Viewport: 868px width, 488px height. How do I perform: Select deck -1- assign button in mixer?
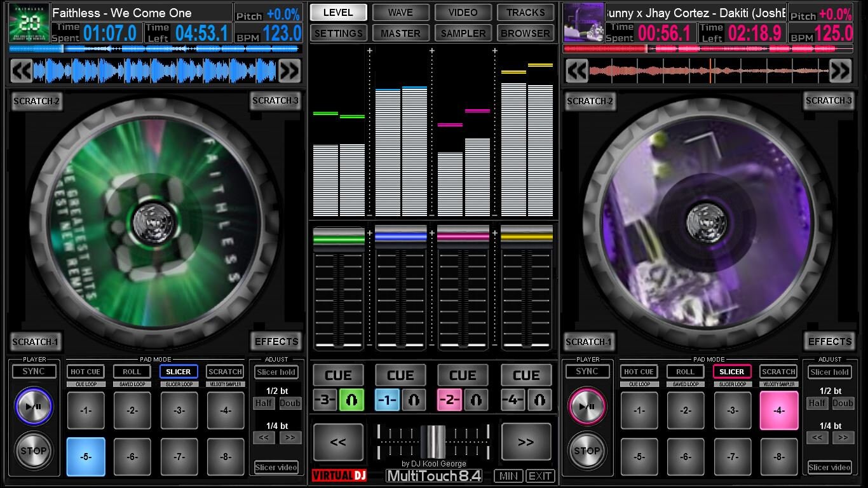coord(388,400)
